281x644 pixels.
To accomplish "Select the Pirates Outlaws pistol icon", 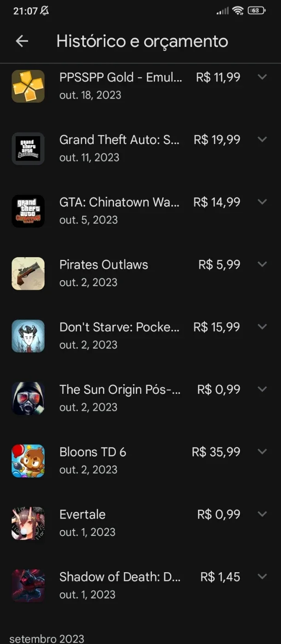I will (28, 274).
